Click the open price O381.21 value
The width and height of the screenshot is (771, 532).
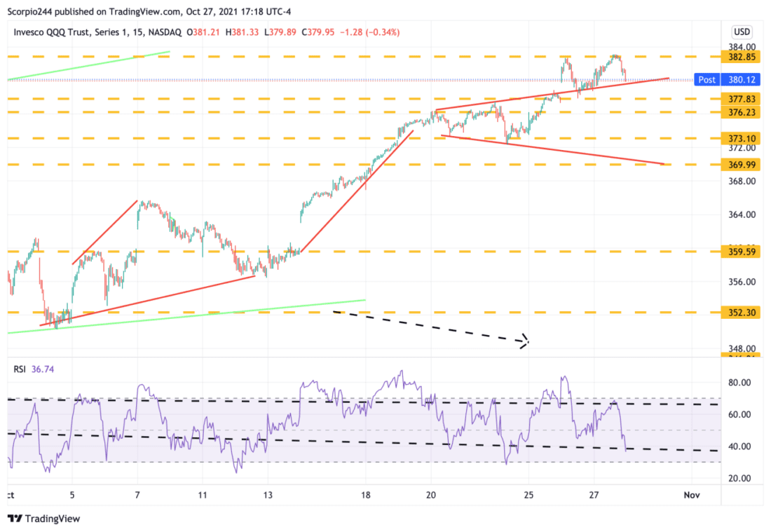coord(203,32)
